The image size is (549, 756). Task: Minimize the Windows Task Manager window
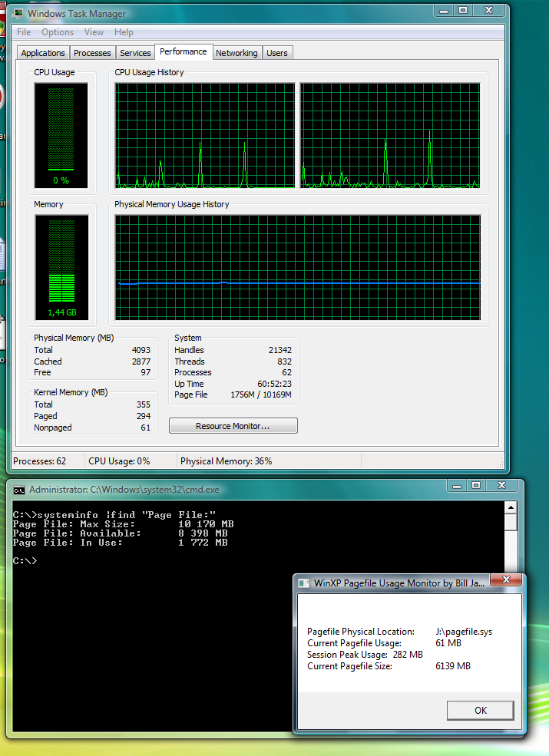444,10
